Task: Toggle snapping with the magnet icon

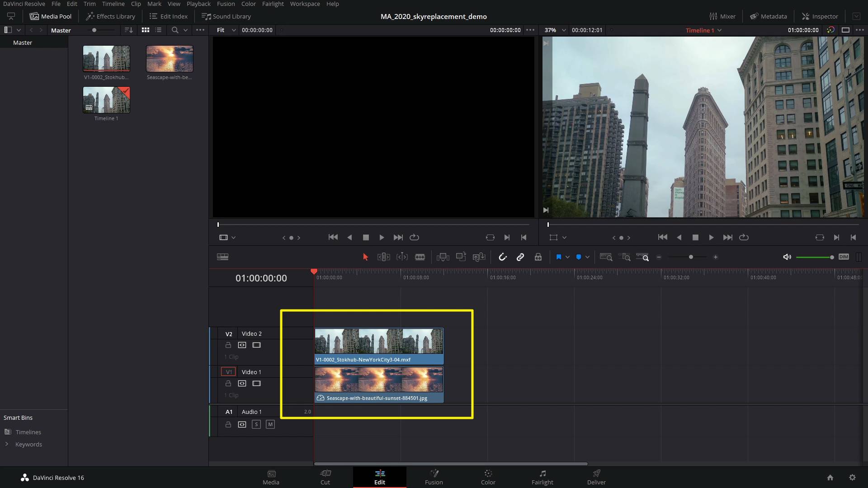Action: click(503, 257)
